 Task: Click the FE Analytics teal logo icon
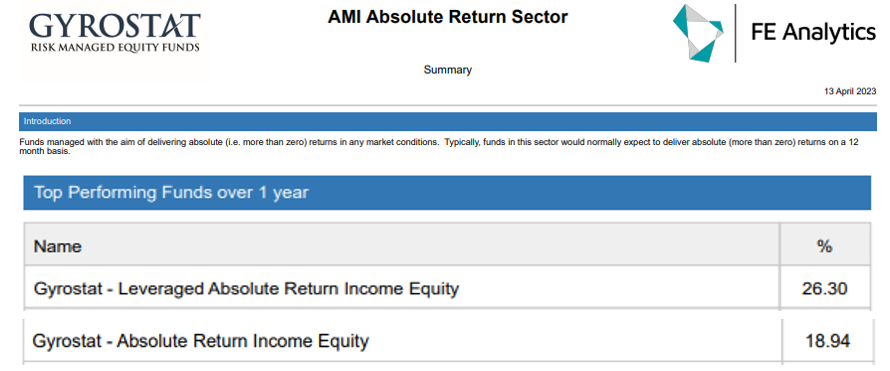(x=698, y=33)
